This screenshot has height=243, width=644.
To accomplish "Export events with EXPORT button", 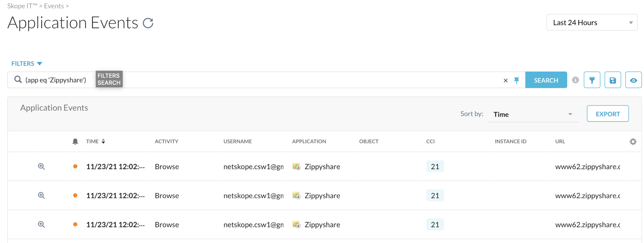I will 608,114.
